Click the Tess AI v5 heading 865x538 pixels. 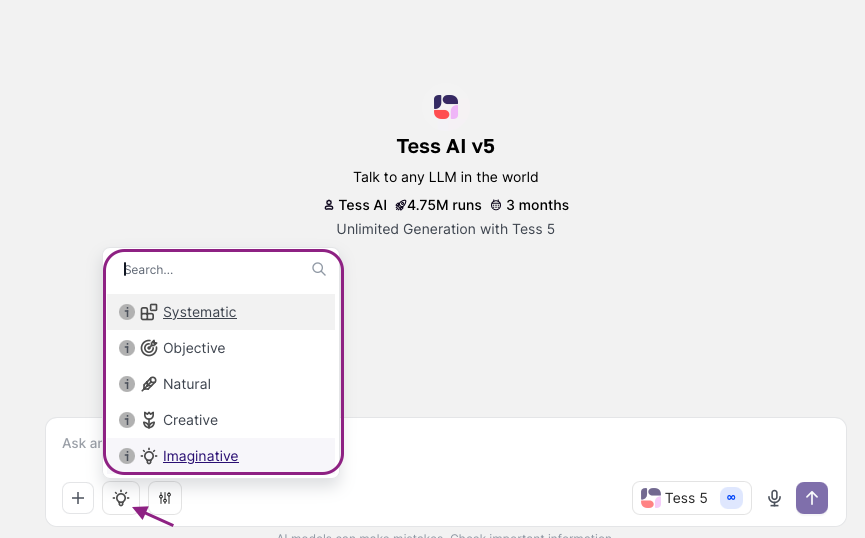coord(446,146)
